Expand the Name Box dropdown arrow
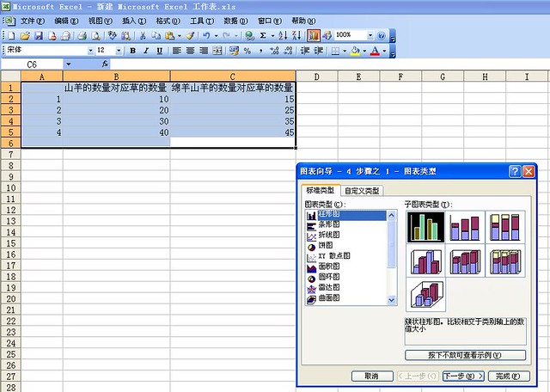Image resolution: width=550 pixels, height=392 pixels. 68,64
